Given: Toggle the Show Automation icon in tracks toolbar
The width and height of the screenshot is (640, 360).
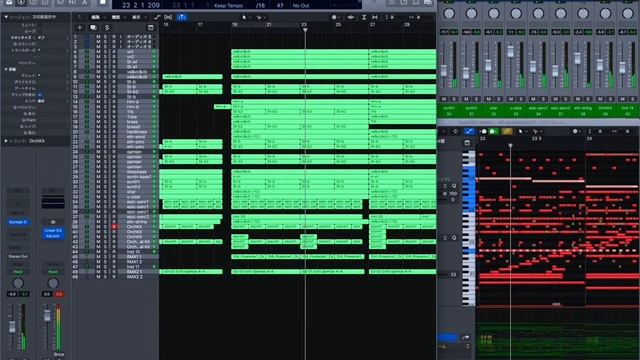Looking at the screenshot, I should [x=157, y=17].
